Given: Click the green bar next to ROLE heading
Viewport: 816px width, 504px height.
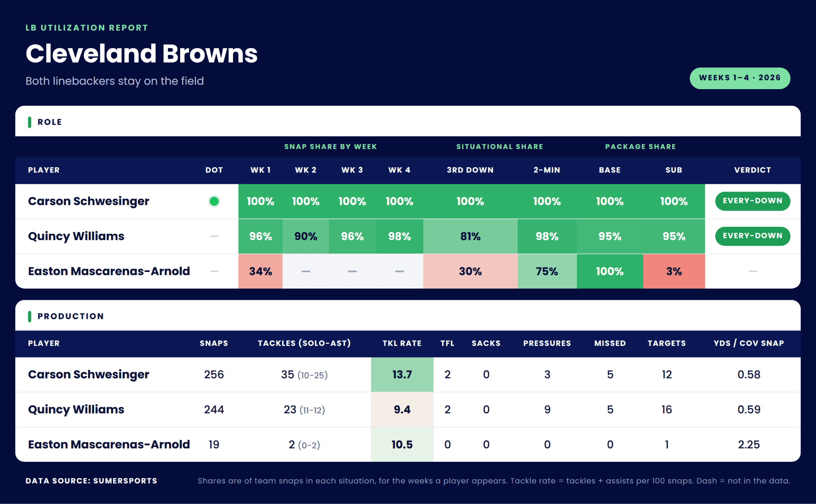Looking at the screenshot, I should pos(29,122).
